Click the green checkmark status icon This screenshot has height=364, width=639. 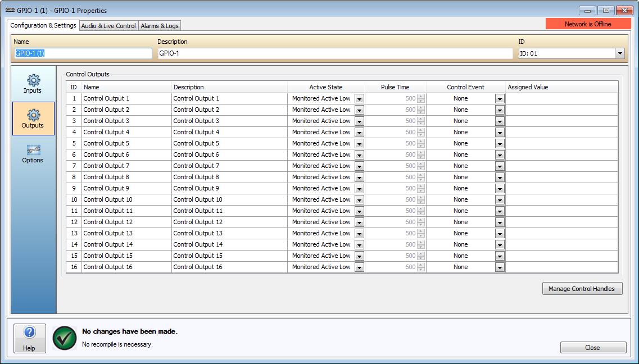64,338
